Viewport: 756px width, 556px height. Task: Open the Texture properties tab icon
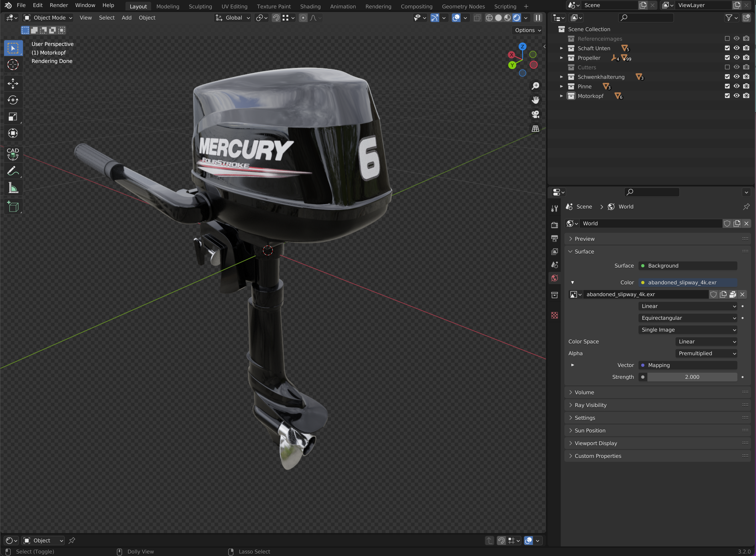click(x=555, y=315)
